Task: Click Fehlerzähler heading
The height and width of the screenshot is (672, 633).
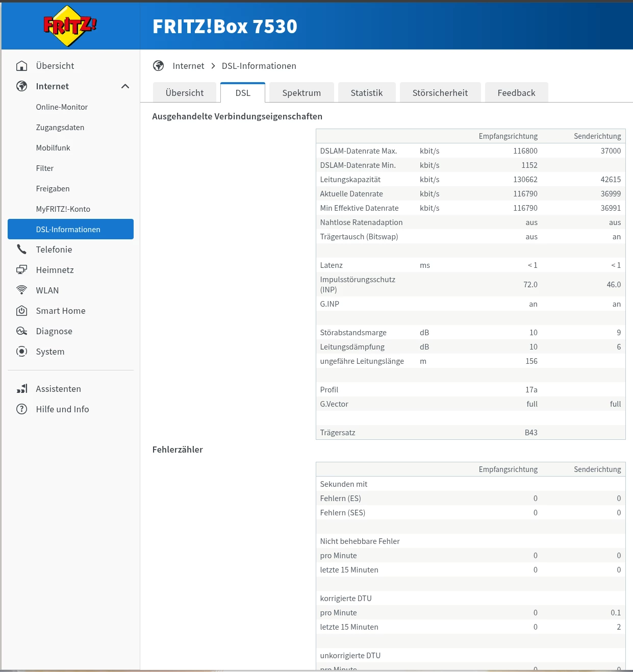Action: (x=178, y=450)
